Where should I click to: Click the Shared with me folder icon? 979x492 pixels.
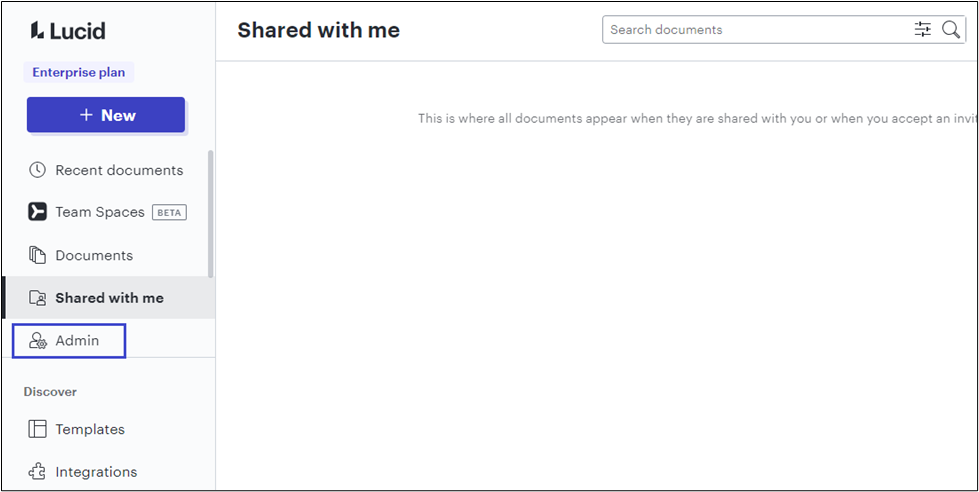(x=38, y=298)
